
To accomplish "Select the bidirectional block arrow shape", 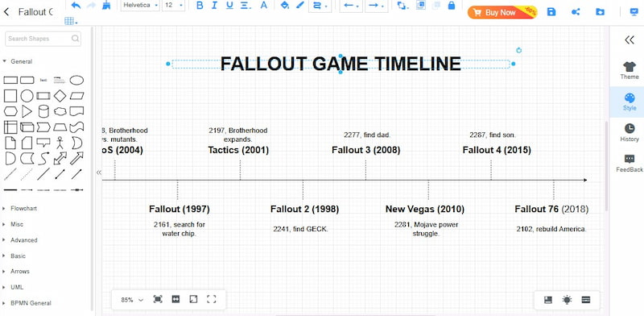I will pos(60,159).
